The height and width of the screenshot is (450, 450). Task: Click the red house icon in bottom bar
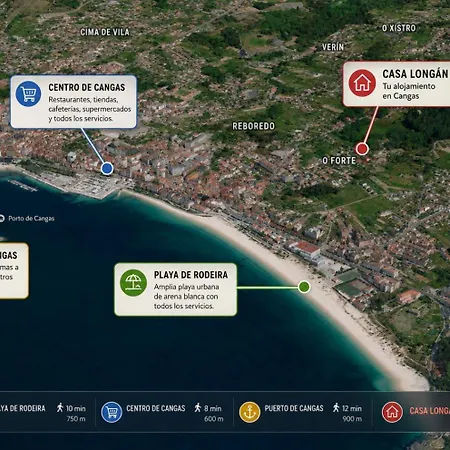392,412
